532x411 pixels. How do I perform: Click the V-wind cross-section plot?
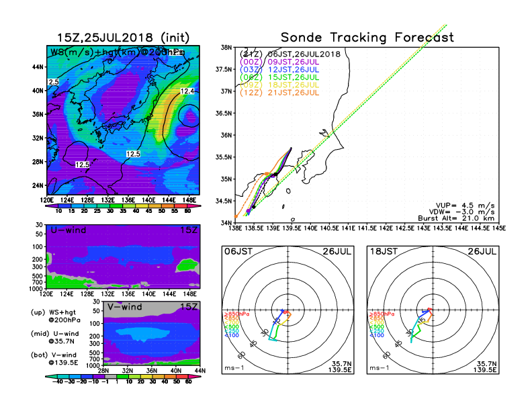coord(152,333)
